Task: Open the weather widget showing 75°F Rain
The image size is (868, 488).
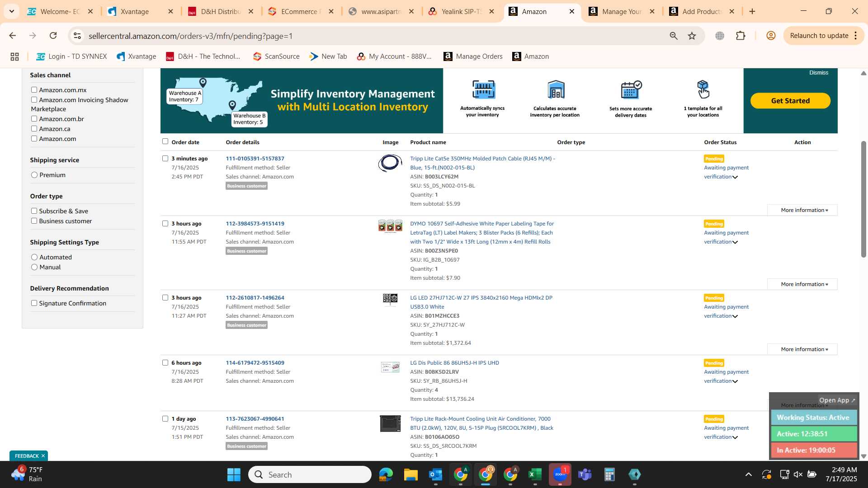Action: coord(27,474)
